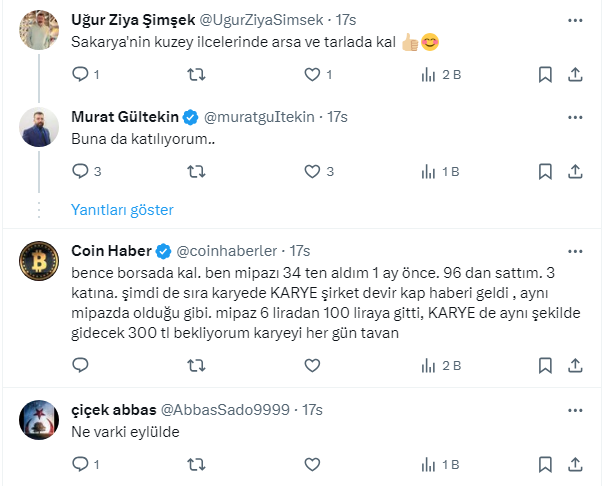This screenshot has width=607, height=486.
Task: Open more options for Uğur Ziya Şimşek's tweet
Action: point(576,19)
